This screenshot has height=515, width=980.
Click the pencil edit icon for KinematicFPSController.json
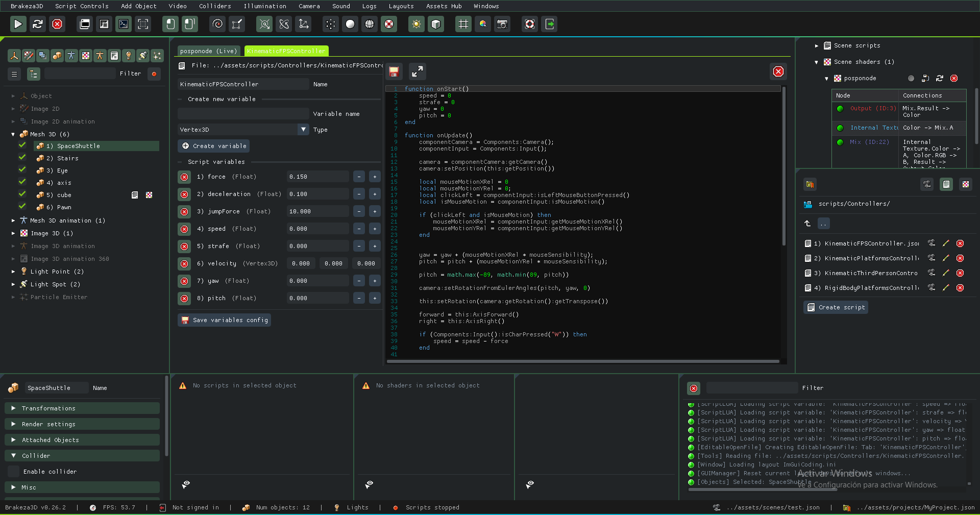945,243
